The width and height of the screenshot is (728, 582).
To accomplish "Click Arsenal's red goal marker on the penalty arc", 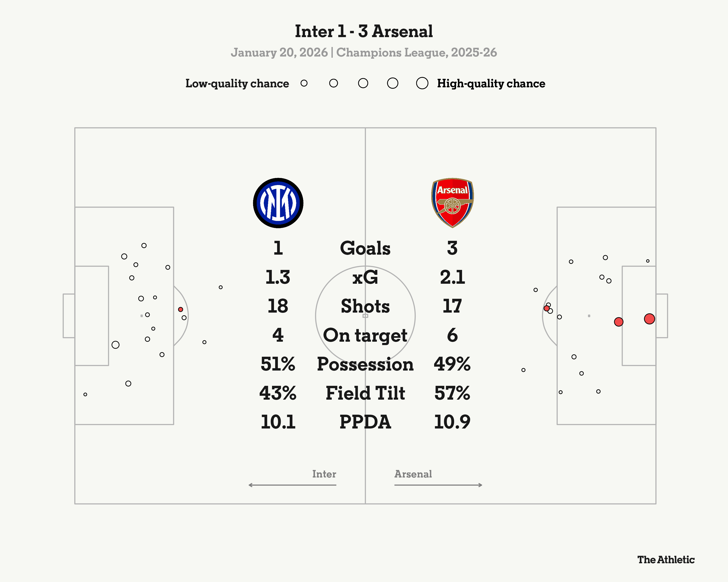I will tap(546, 308).
